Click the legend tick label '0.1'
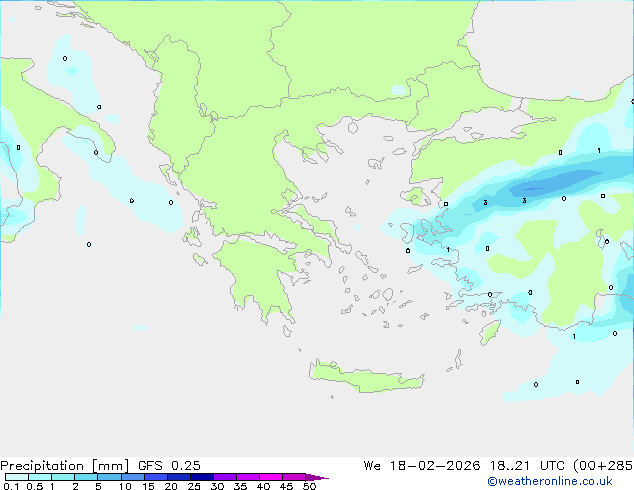This screenshot has width=634, height=490. pyautogui.click(x=11, y=486)
